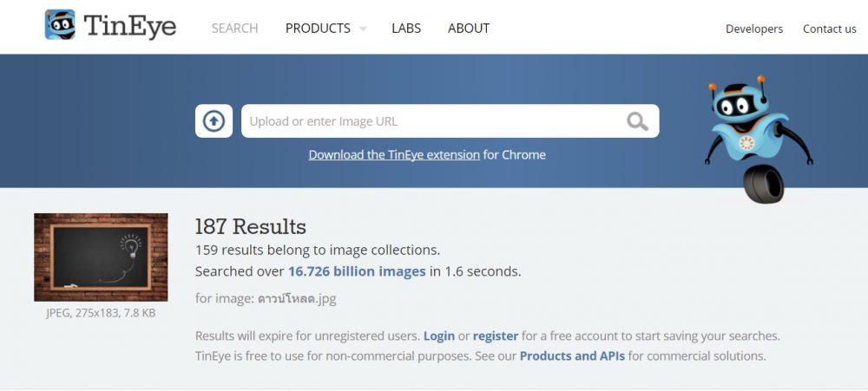The height and width of the screenshot is (391, 868).
Task: Visit the Developers link
Action: point(753,29)
